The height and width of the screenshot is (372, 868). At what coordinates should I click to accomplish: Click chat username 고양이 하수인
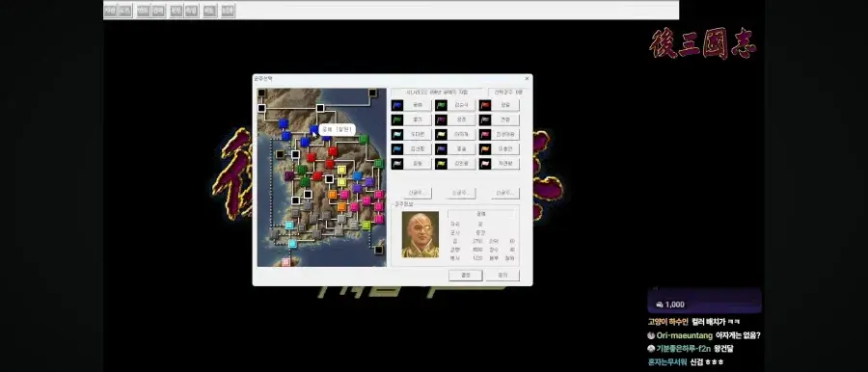pos(667,322)
